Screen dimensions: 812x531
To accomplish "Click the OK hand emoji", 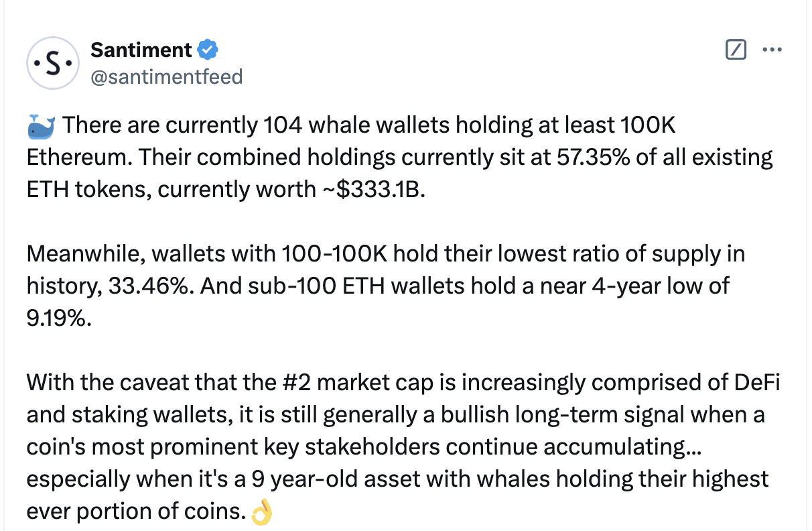I will [x=261, y=512].
